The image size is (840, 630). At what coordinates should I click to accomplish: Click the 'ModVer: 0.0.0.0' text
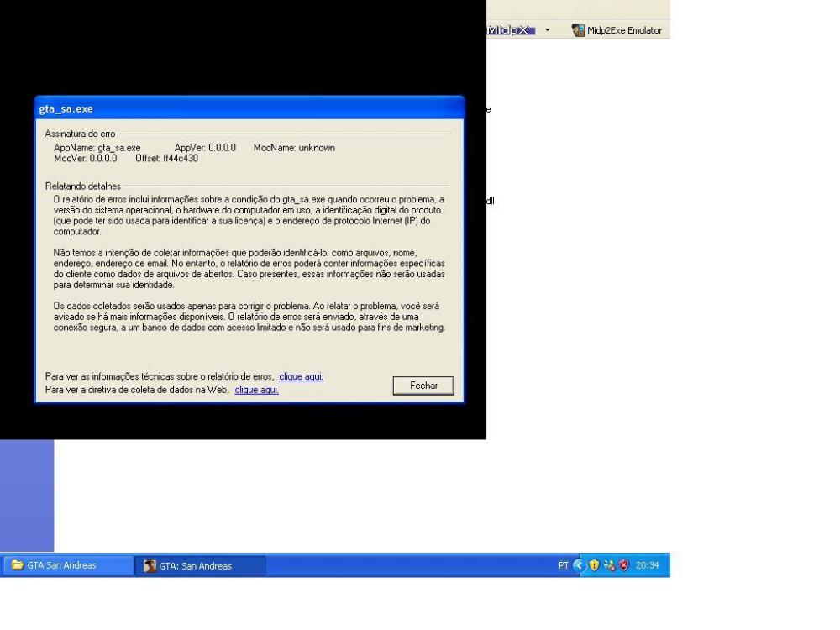pyautogui.click(x=85, y=159)
